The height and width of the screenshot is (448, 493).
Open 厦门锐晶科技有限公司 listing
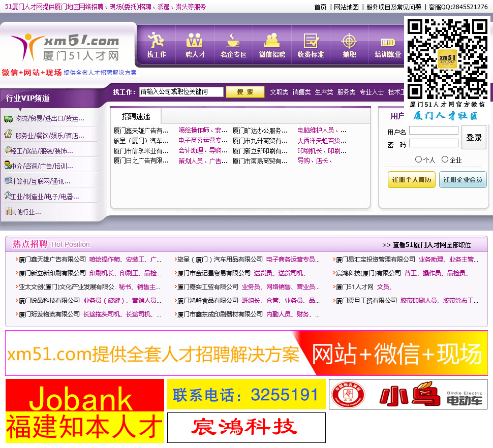49,301
